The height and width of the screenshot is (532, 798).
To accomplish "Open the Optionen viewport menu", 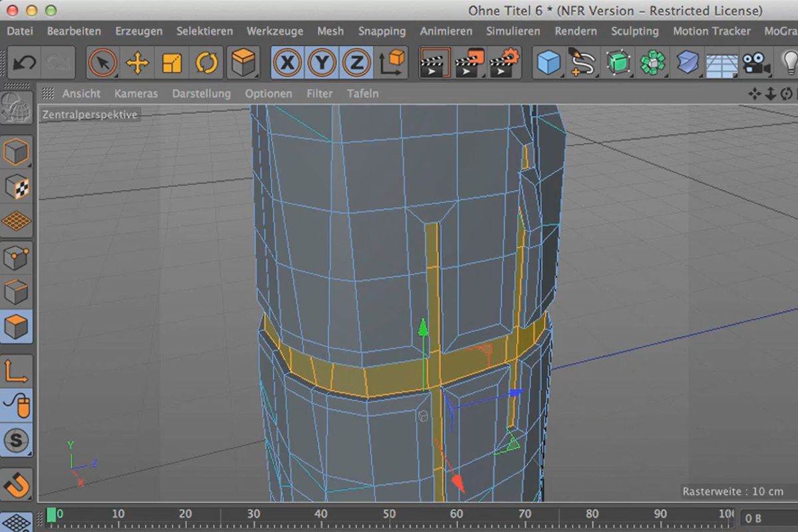I will pyautogui.click(x=269, y=94).
